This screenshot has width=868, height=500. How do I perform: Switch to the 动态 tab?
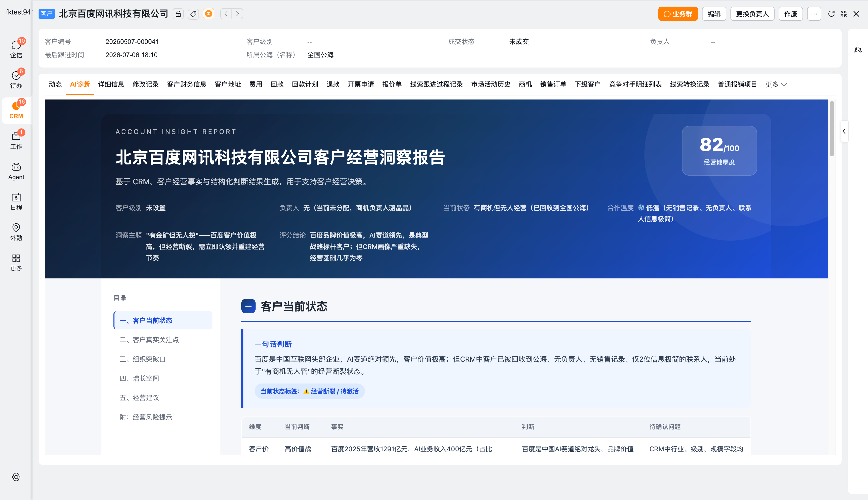coord(55,85)
